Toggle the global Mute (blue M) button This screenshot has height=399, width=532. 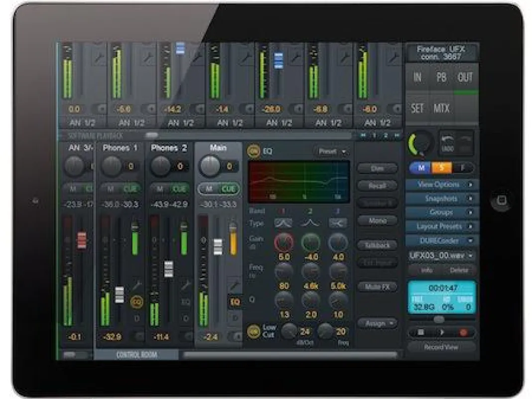tap(421, 168)
